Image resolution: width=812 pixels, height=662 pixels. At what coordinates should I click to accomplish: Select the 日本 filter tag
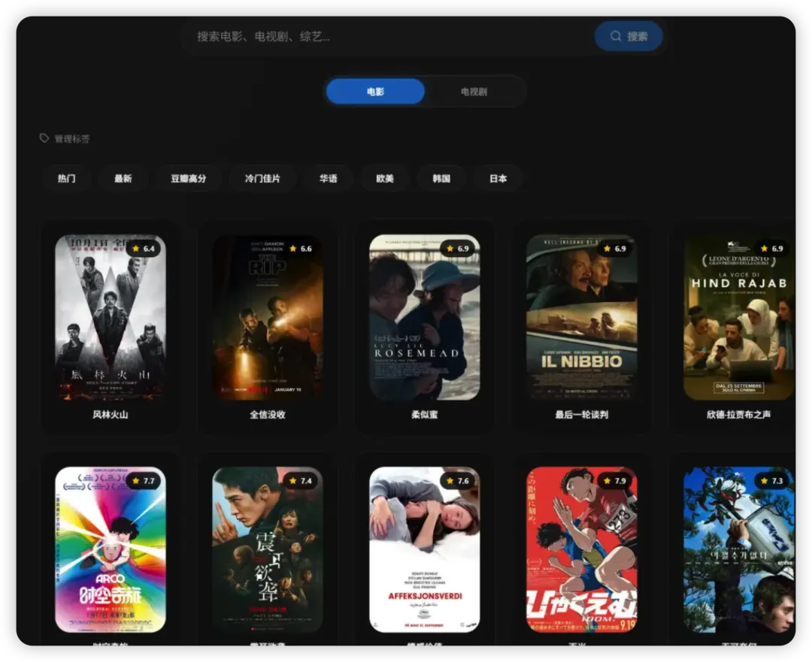point(498,179)
